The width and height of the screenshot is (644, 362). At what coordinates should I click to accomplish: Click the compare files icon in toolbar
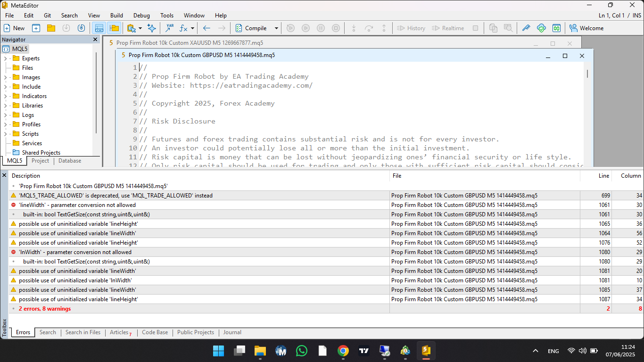(x=493, y=28)
